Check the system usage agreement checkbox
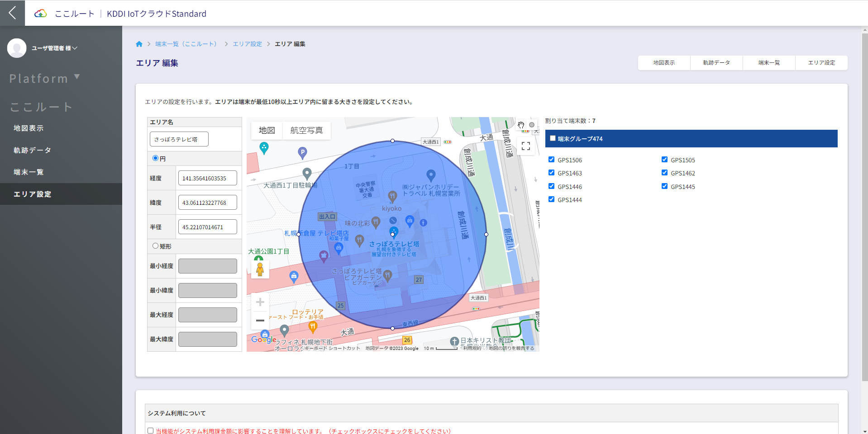Image resolution: width=868 pixels, height=434 pixels. (x=150, y=430)
